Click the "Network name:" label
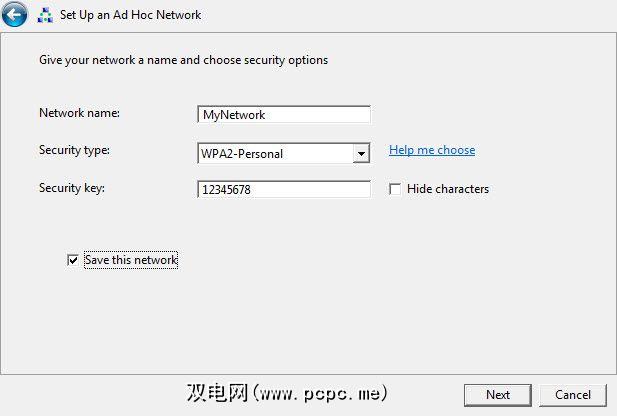The width and height of the screenshot is (617, 416). pyautogui.click(x=79, y=113)
